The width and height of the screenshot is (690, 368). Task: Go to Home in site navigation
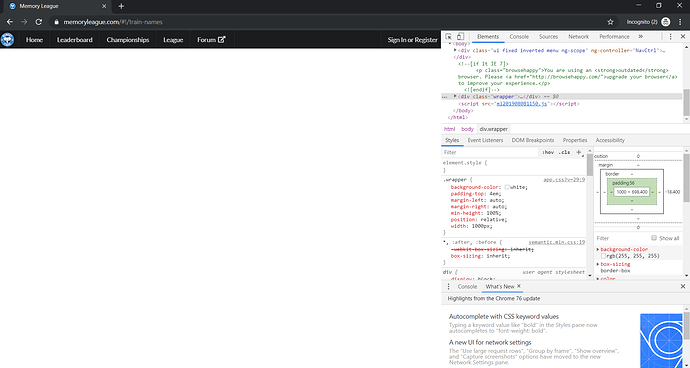pos(34,40)
